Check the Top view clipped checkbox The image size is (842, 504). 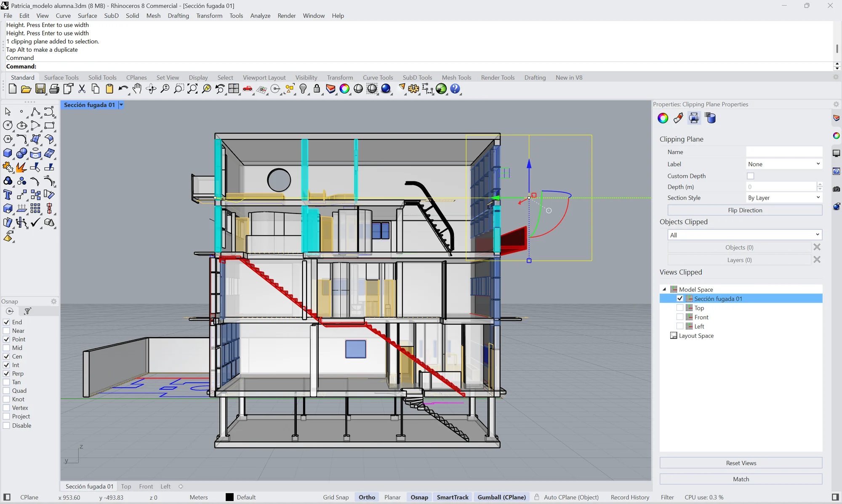click(x=679, y=308)
